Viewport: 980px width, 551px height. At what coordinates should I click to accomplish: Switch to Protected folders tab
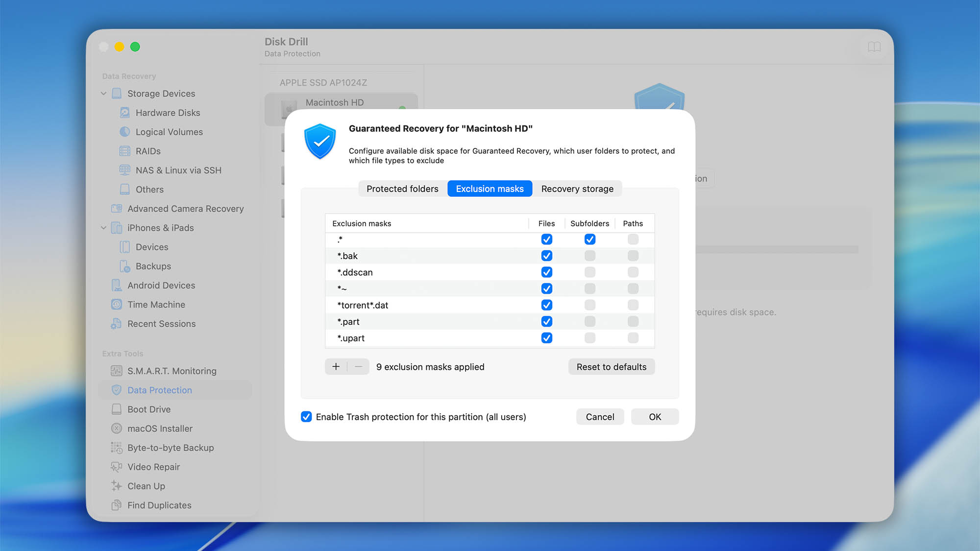point(403,189)
